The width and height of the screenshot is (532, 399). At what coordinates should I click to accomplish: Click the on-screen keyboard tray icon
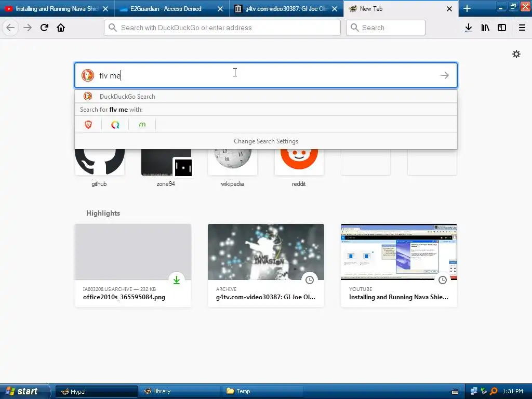pyautogui.click(x=455, y=392)
